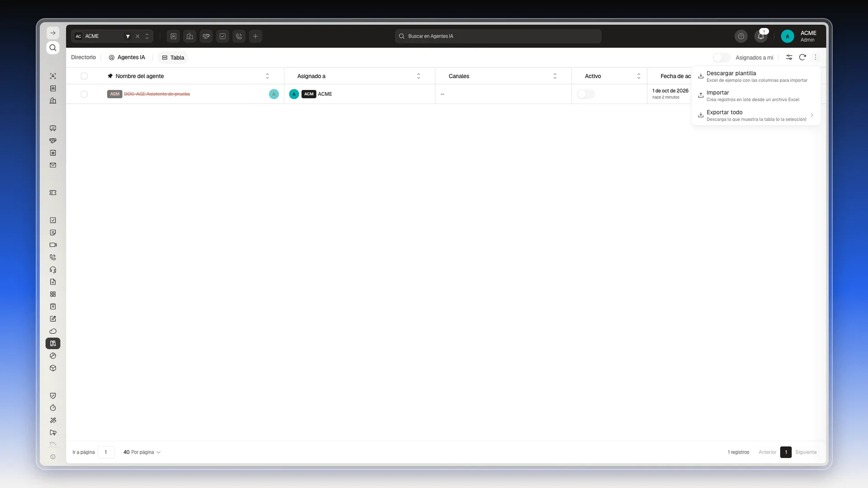The image size is (868, 488).
Task: Choose Descargar plantilla from the menu
Action: tap(756, 76)
